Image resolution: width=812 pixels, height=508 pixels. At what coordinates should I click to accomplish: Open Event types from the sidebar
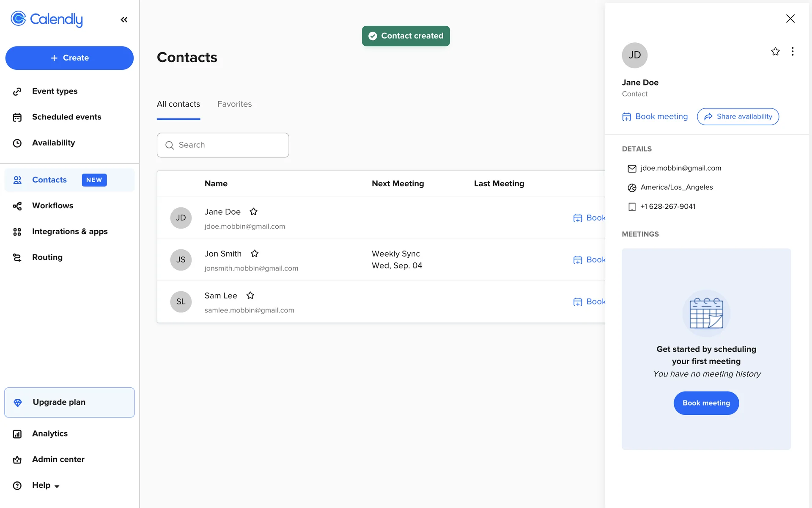pos(55,91)
